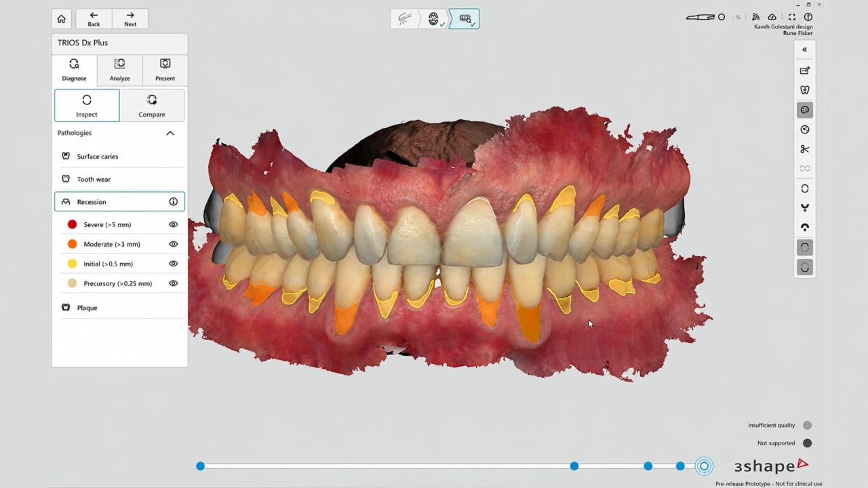Expand the Tooth wear category
The image size is (868, 488).
(x=119, y=180)
